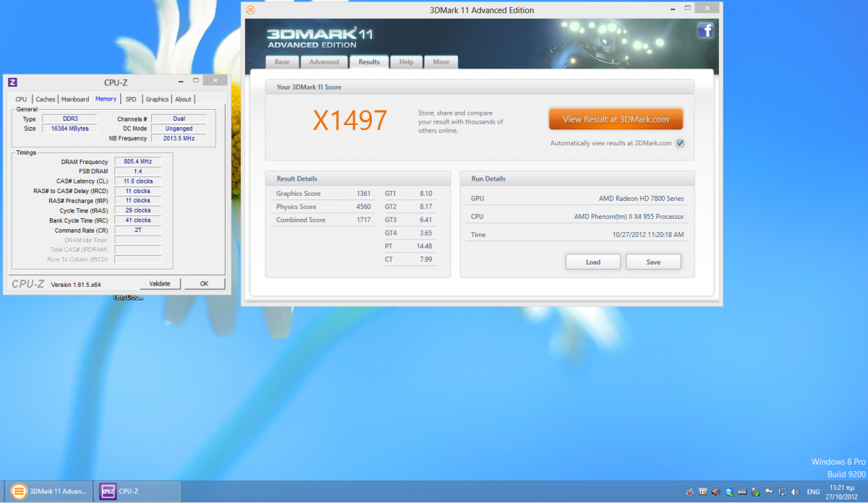The image size is (868, 503).
Task: Close the CPU-Z window
Action: pyautogui.click(x=216, y=81)
